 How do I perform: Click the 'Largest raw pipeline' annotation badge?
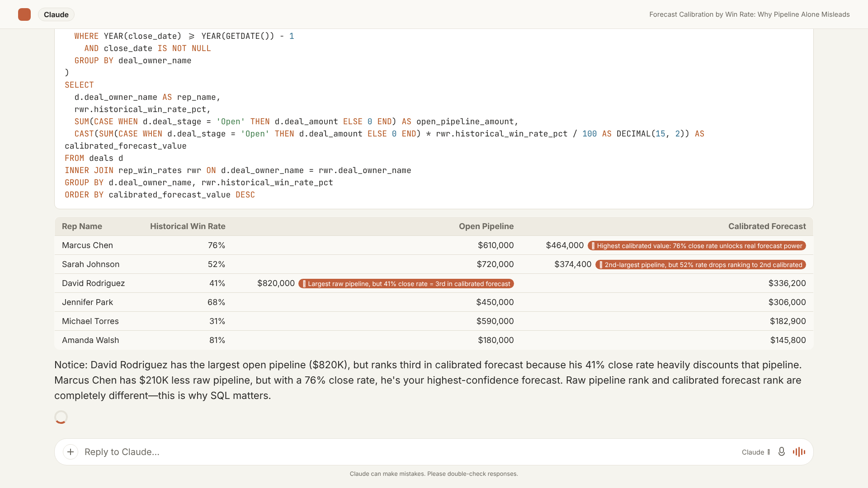pyautogui.click(x=406, y=284)
